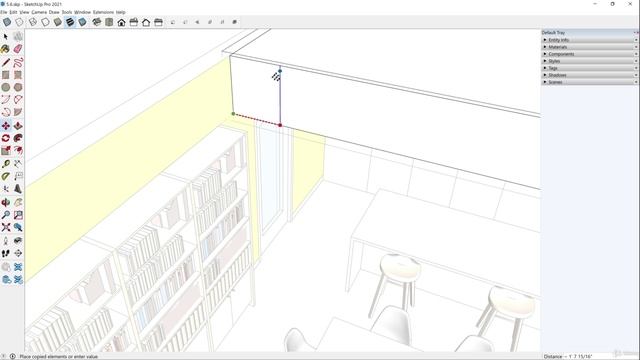The height and width of the screenshot is (360, 640).
Task: Switch to Top view
Action: point(109,22)
